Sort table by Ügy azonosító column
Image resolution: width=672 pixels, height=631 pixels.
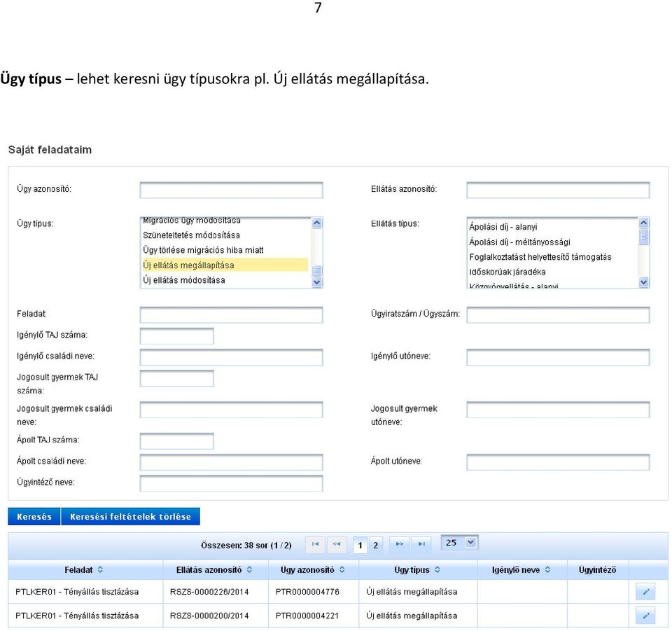pos(342,569)
